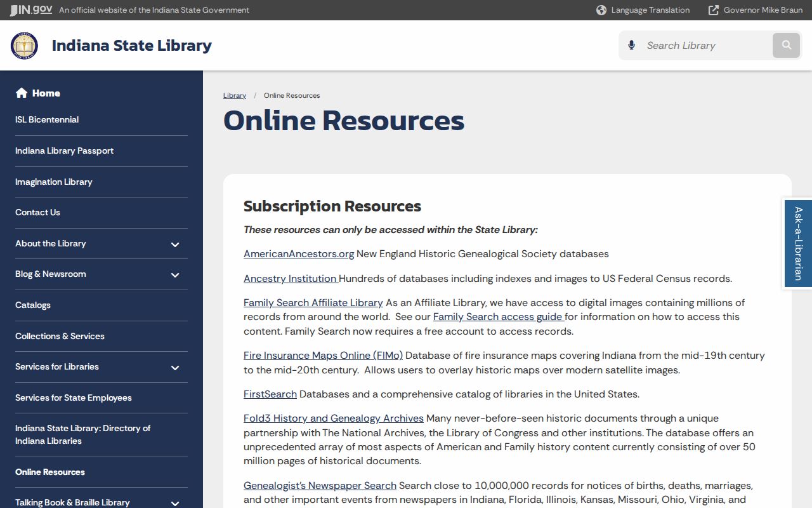Click the external-link icon beside Governor Mike Braun

click(x=714, y=10)
